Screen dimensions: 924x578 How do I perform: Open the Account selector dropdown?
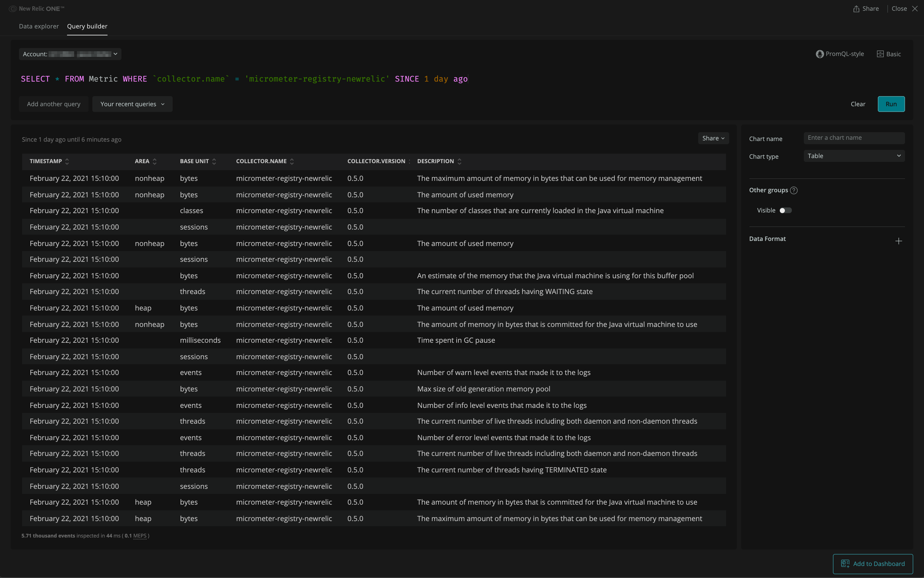[70, 54]
